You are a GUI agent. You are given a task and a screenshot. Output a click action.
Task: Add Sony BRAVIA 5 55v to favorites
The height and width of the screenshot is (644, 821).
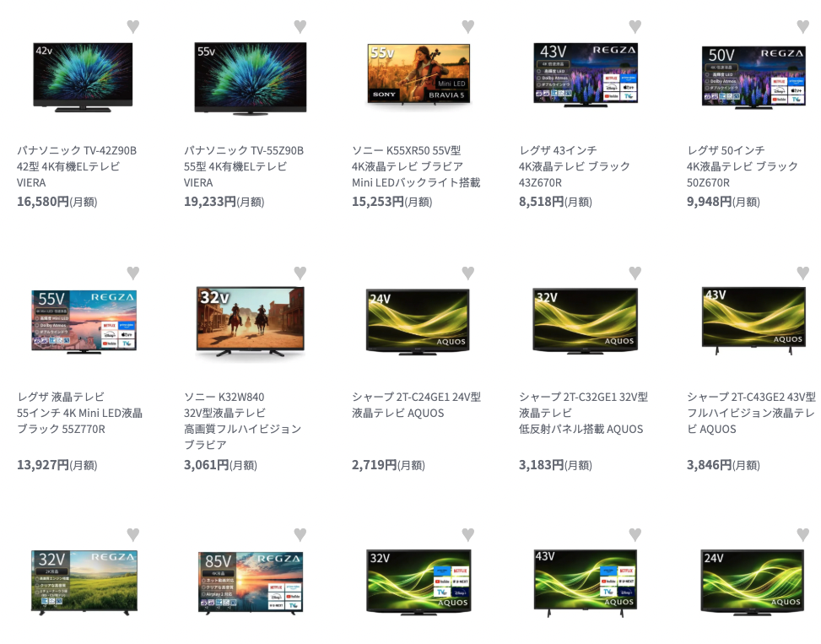pos(468,26)
